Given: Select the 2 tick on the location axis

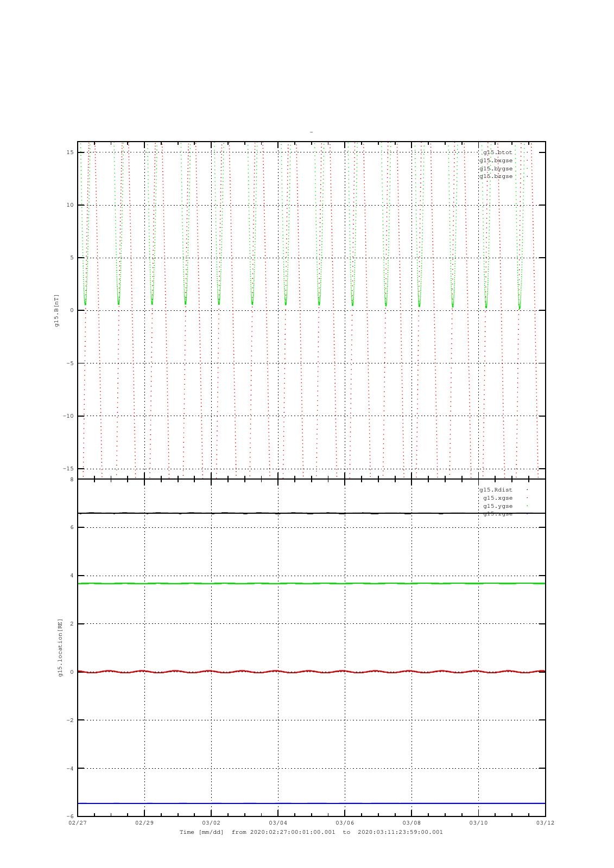Looking at the screenshot, I should pos(72,624).
